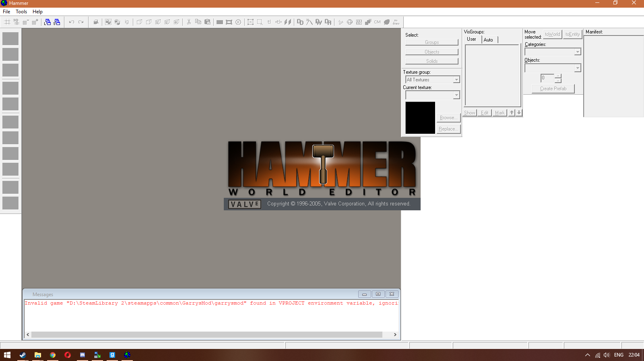Click the sphere models display icon

coord(350,22)
